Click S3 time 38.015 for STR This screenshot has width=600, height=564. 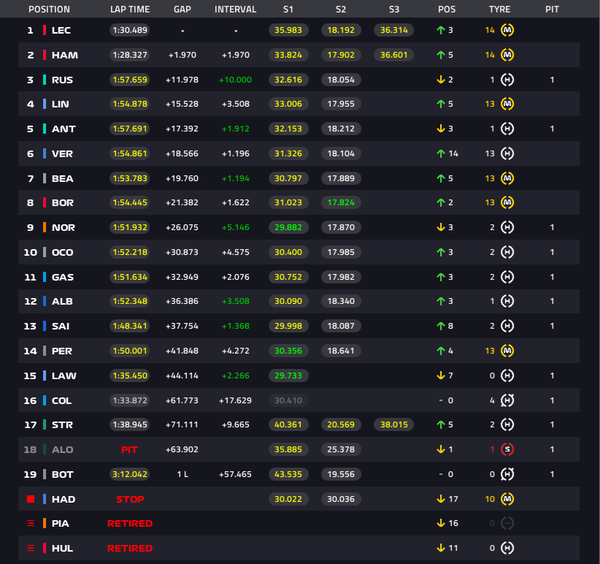(394, 424)
